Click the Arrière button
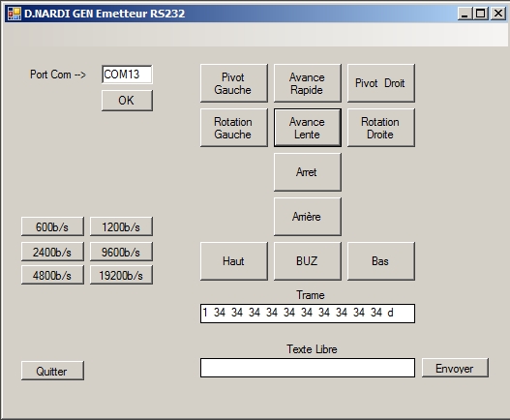 coord(308,217)
